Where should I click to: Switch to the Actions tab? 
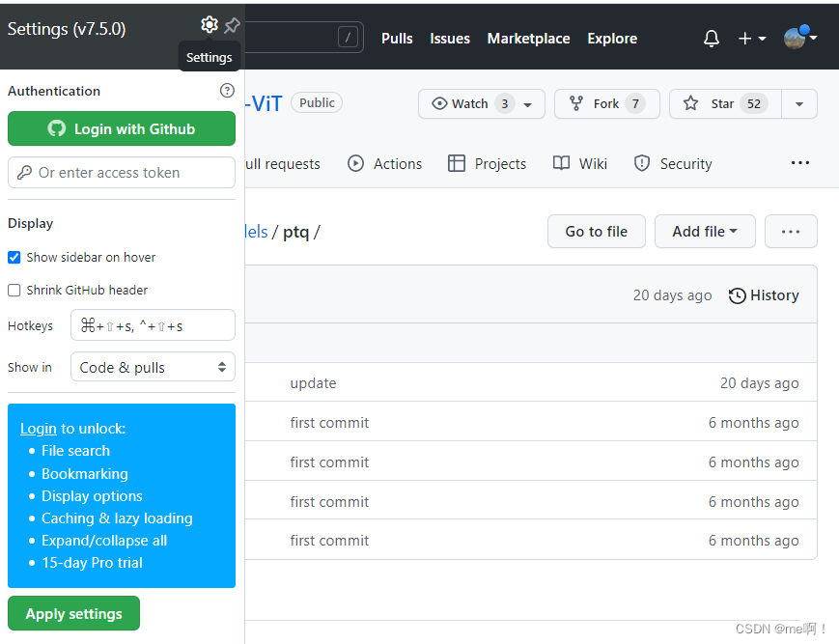click(384, 164)
